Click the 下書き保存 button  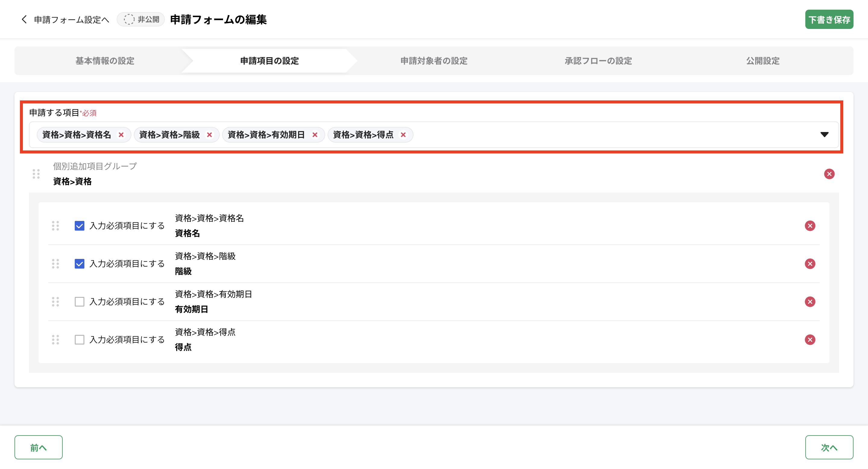point(829,20)
